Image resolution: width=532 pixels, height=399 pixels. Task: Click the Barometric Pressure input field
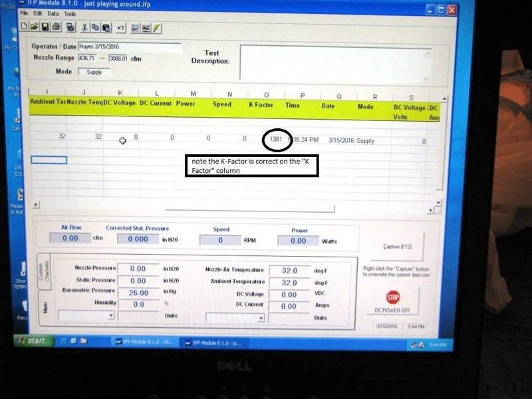pyautogui.click(x=138, y=292)
